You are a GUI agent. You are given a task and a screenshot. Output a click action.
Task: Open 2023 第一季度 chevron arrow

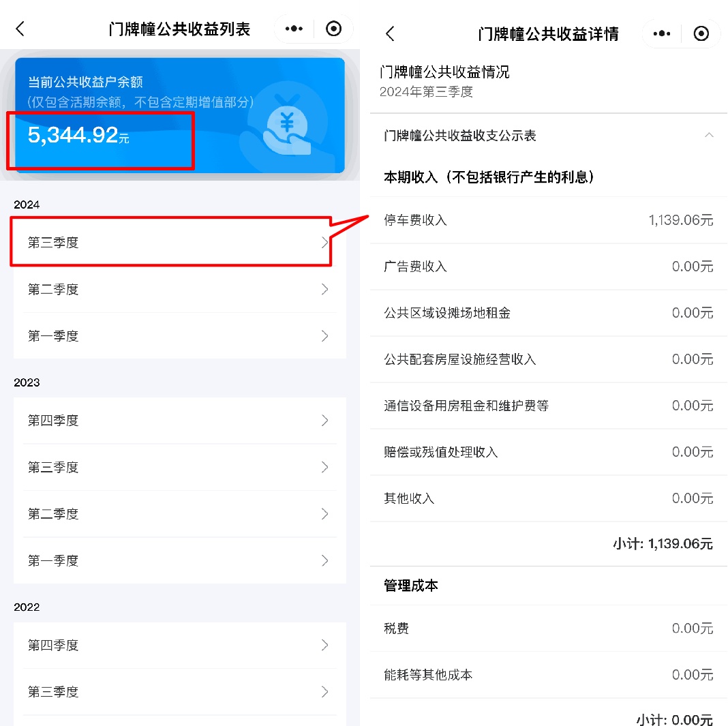click(324, 561)
